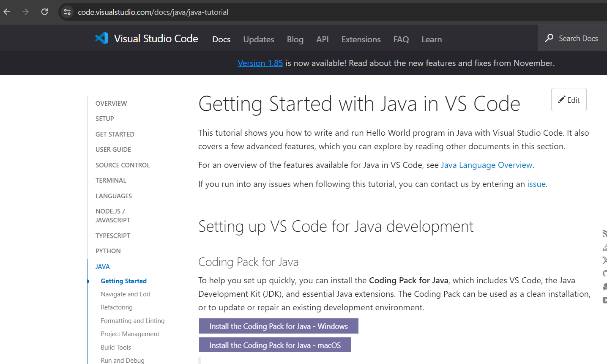Click the Coding Pack for Java subheading
This screenshot has width=607, height=364.
249,262
